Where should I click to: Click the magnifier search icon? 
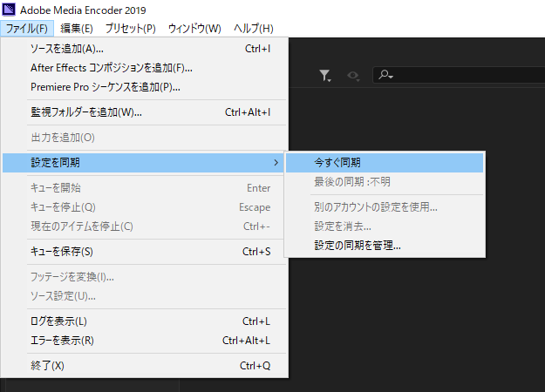tap(385, 75)
